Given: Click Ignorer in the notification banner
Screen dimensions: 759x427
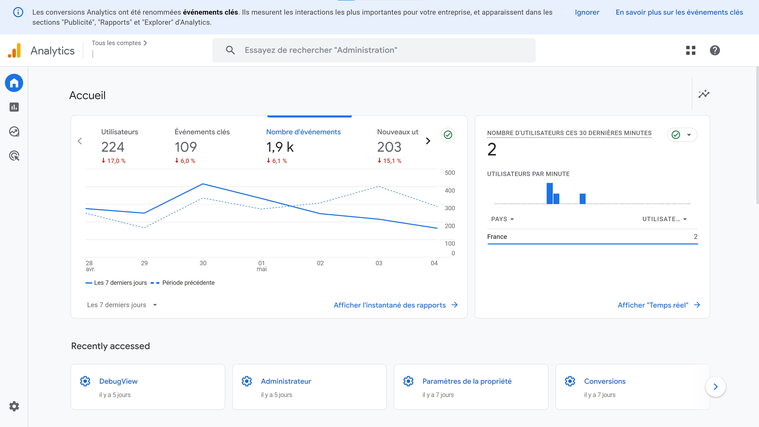Looking at the screenshot, I should pyautogui.click(x=587, y=13).
